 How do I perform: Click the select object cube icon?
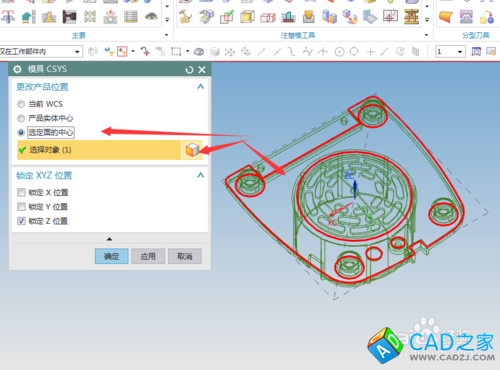pyautogui.click(x=192, y=150)
